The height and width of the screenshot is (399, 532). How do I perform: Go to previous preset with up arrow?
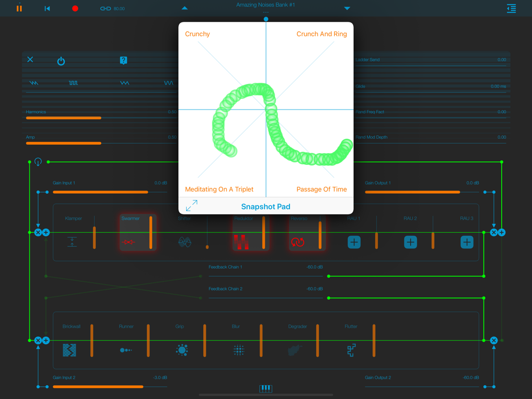pos(185,8)
